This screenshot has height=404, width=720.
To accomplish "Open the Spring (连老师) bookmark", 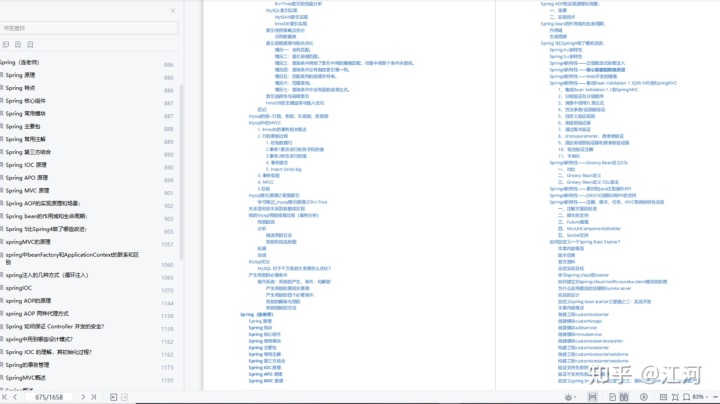I will click(19, 62).
